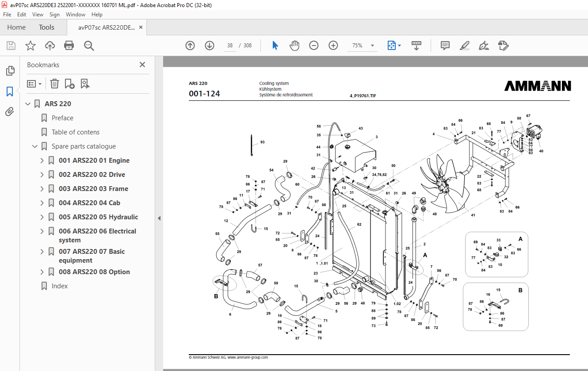This screenshot has width=588, height=371.
Task: Zoom out with minus button
Action: click(314, 46)
